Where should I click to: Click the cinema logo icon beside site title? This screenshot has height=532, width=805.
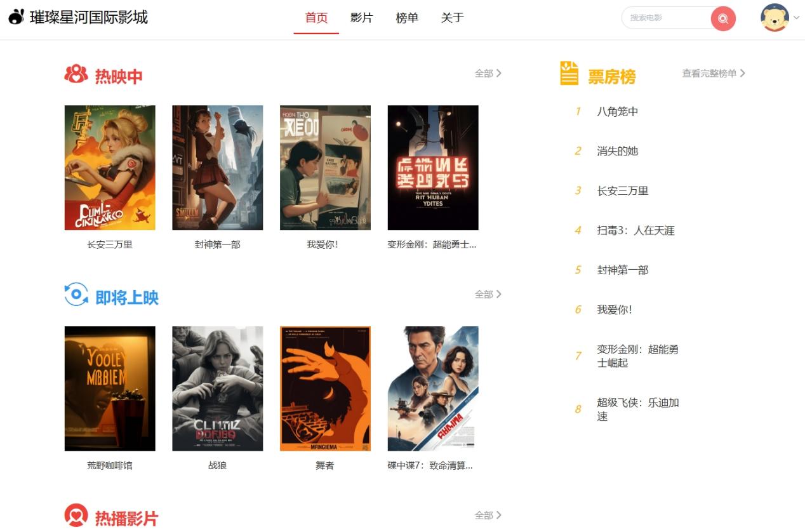17,17
